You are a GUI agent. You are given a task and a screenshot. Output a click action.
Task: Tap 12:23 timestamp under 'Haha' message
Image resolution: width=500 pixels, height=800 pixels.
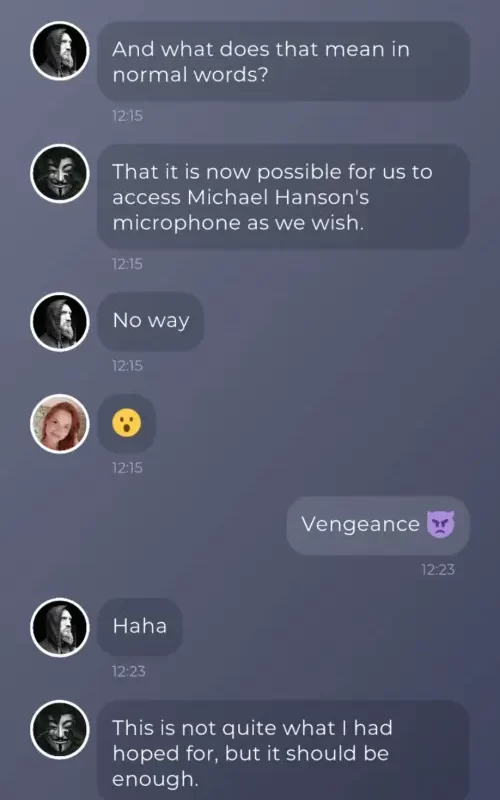click(x=129, y=671)
